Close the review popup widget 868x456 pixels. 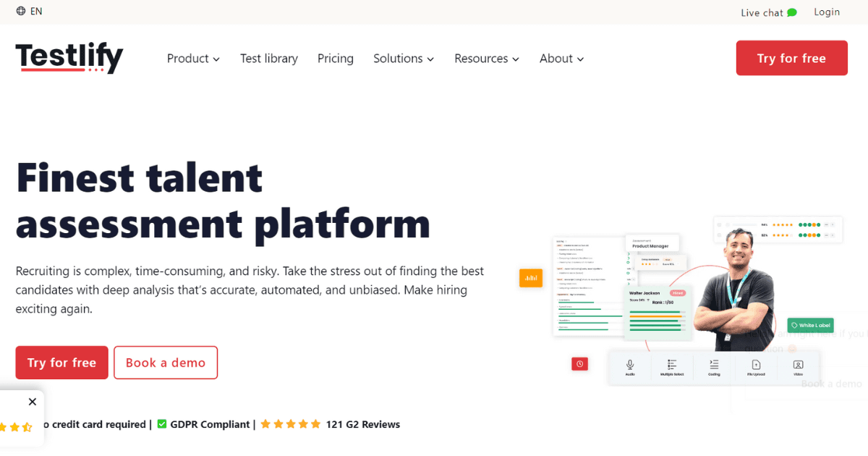pyautogui.click(x=32, y=402)
